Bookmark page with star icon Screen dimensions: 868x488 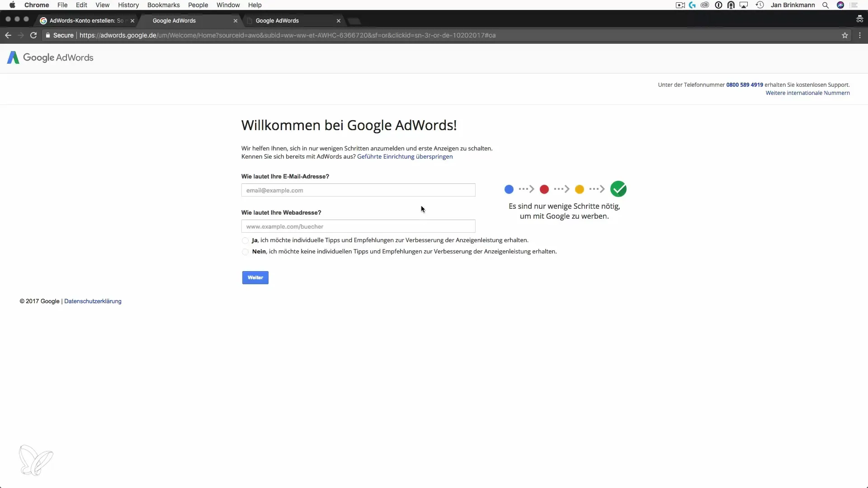pyautogui.click(x=844, y=35)
